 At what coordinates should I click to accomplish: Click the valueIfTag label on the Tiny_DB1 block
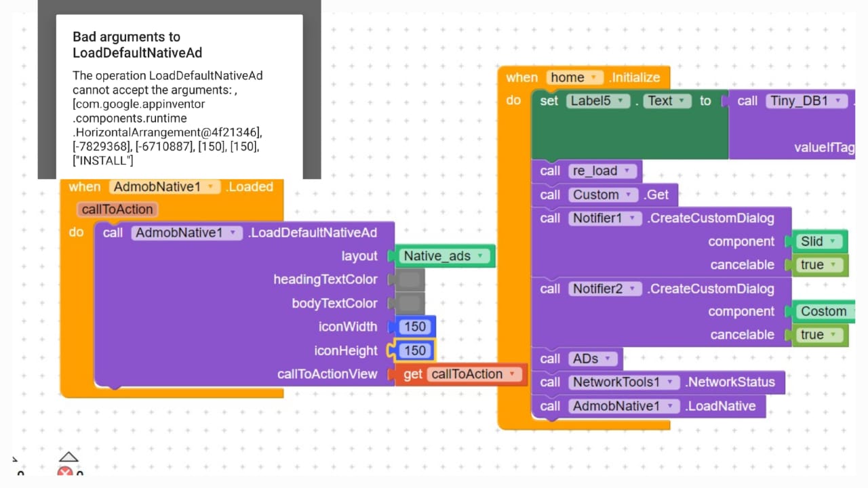(824, 148)
